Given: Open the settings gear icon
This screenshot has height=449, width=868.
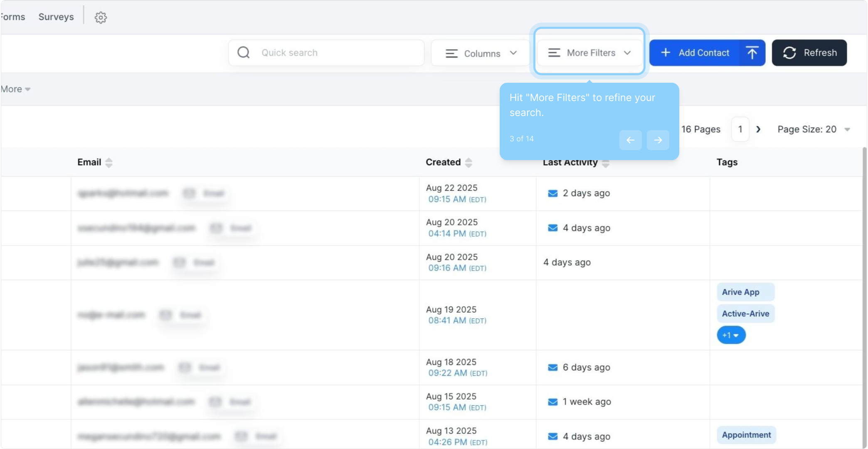Looking at the screenshot, I should tap(101, 17).
